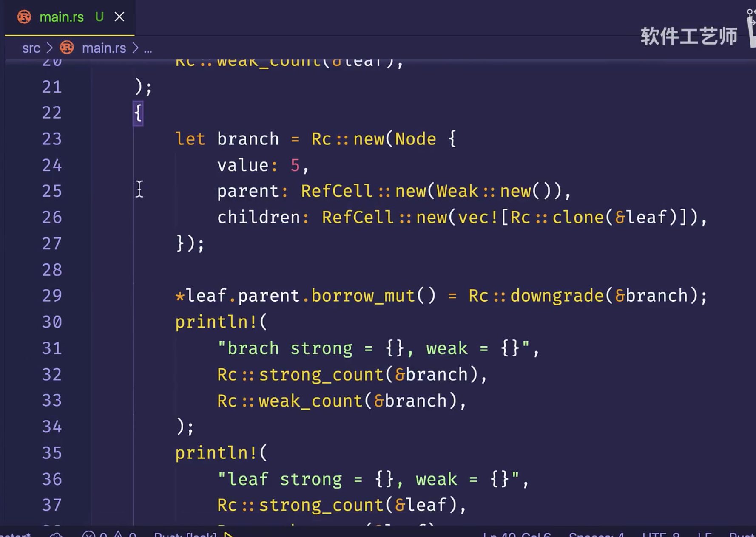
Task: Click the warnings triangle in status bar
Action: (x=118, y=534)
